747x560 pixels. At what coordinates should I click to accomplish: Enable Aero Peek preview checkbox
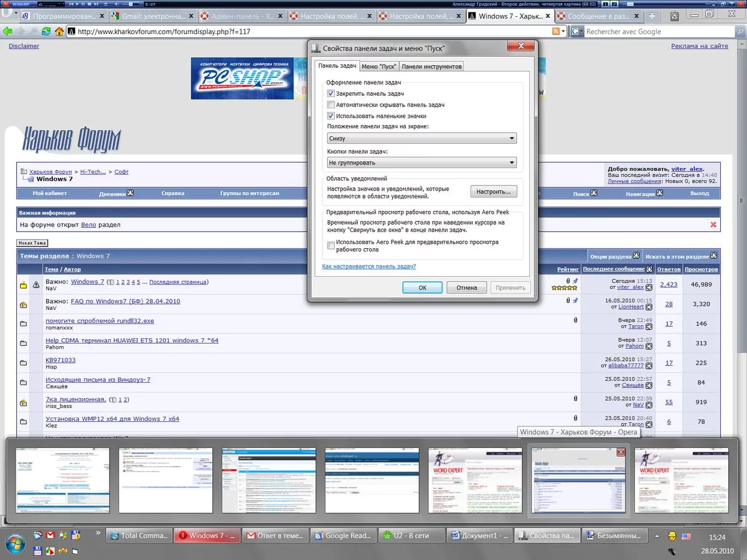coord(331,246)
